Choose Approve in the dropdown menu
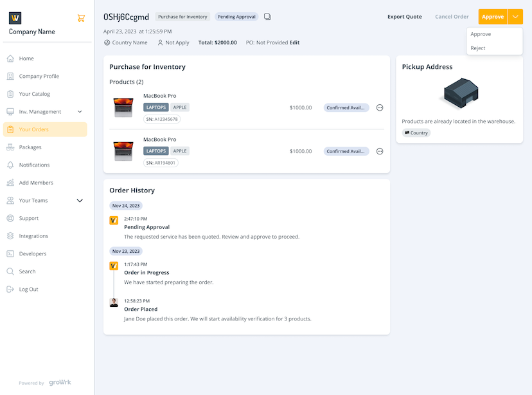Image resolution: width=532 pixels, height=395 pixels. (x=481, y=34)
